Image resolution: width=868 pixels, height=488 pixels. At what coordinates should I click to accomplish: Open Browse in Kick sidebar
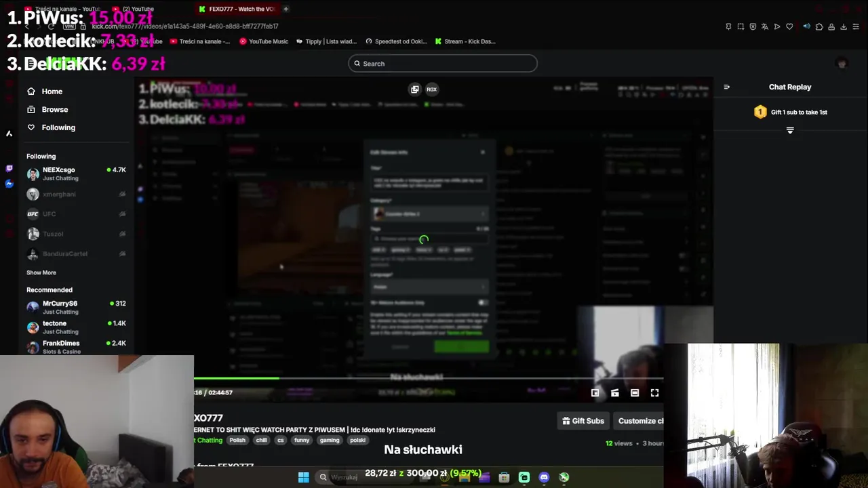47,109
